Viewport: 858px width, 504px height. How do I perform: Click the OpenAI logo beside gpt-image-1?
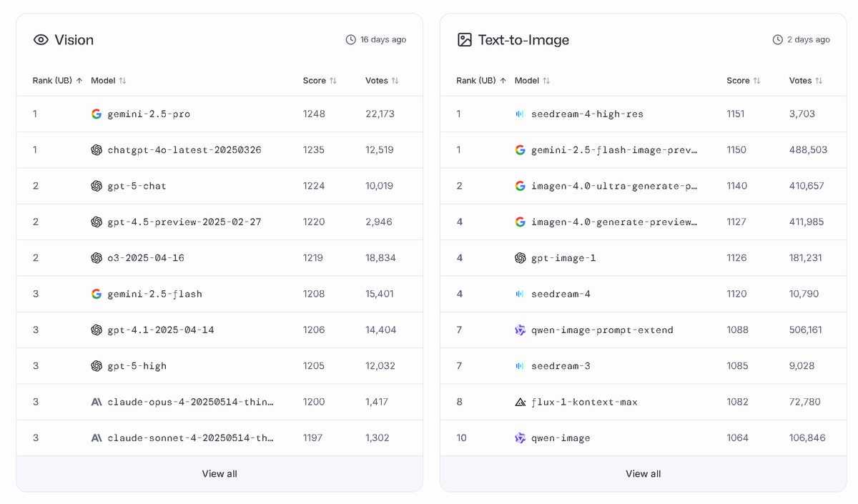point(520,258)
